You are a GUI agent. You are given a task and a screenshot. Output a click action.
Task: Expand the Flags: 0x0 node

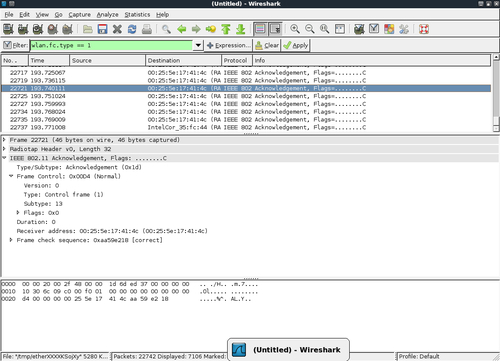coord(18,212)
